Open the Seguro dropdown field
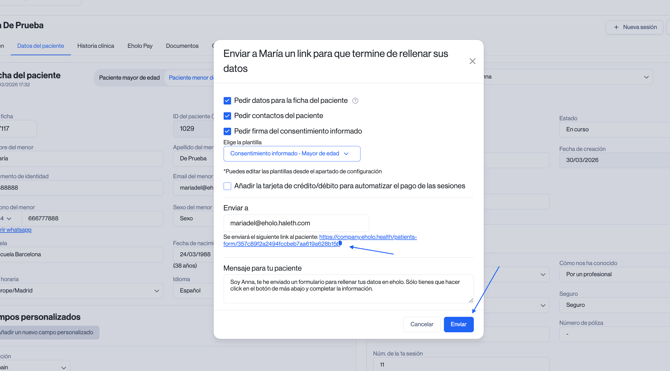Image resolution: width=670 pixels, height=371 pixels. [614, 305]
